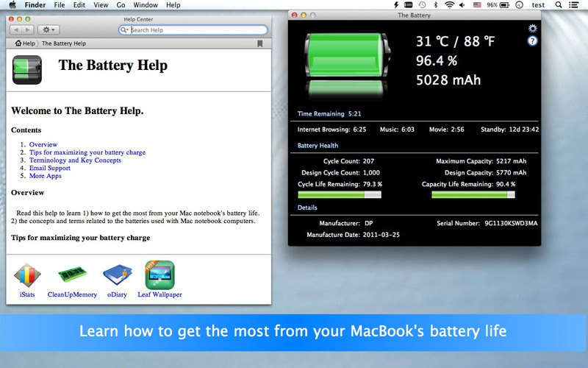Open the File menu

click(60, 5)
